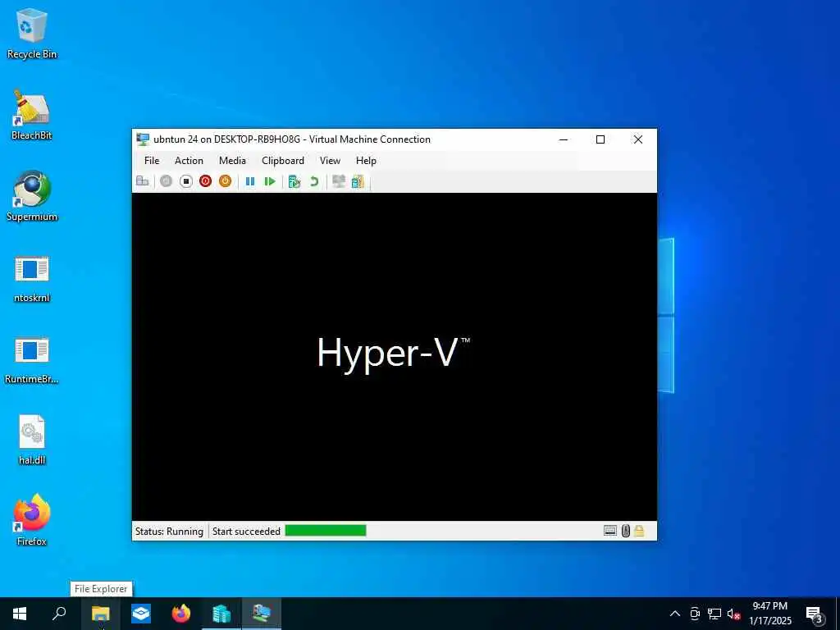The image size is (840, 630).
Task: Pause the virtual machine
Action: pos(250,181)
